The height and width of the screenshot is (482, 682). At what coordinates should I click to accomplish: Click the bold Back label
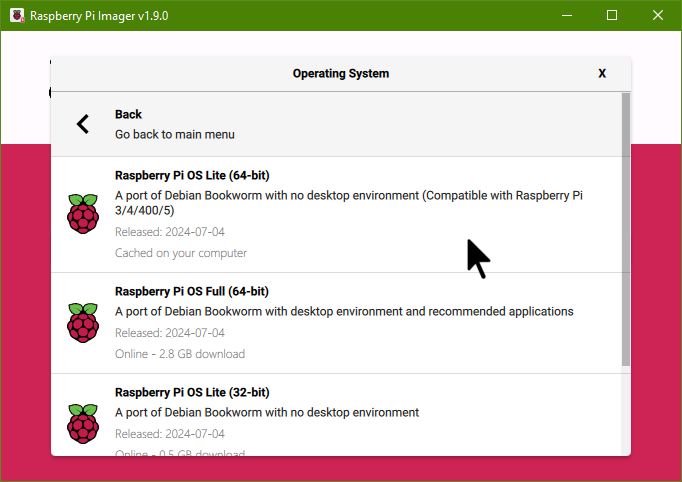[x=128, y=114]
